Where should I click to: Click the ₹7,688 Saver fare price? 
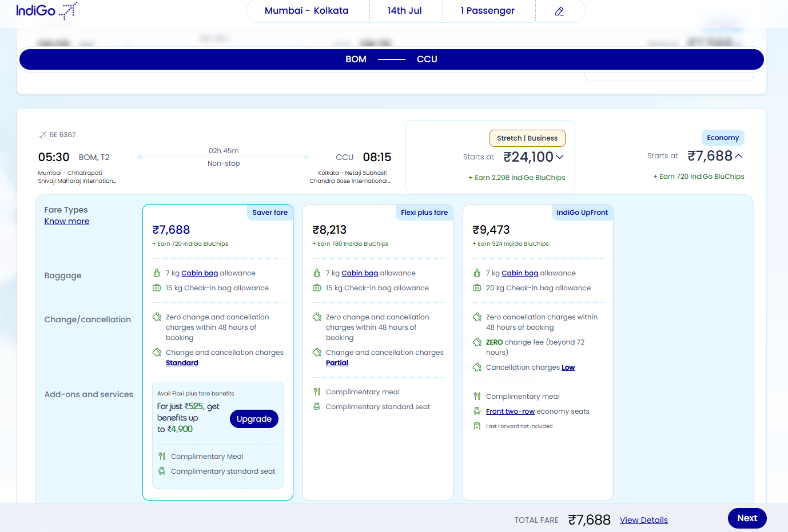[171, 230]
